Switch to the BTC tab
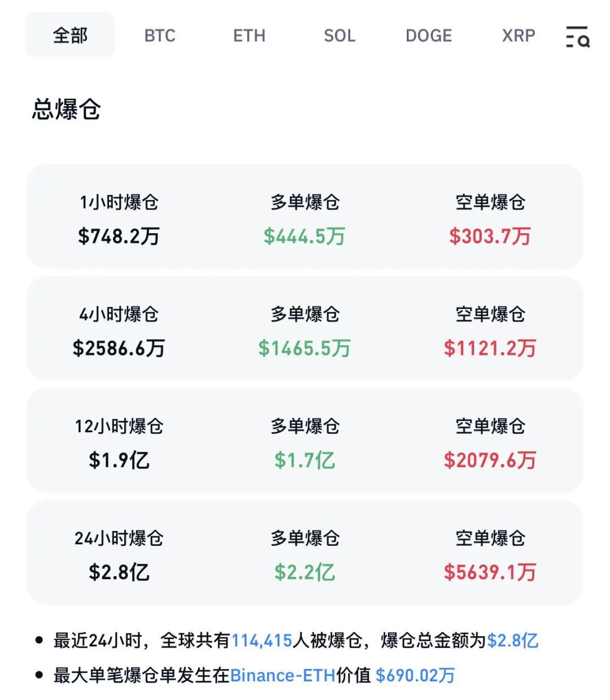The width and height of the screenshot is (610, 700). pos(160,36)
